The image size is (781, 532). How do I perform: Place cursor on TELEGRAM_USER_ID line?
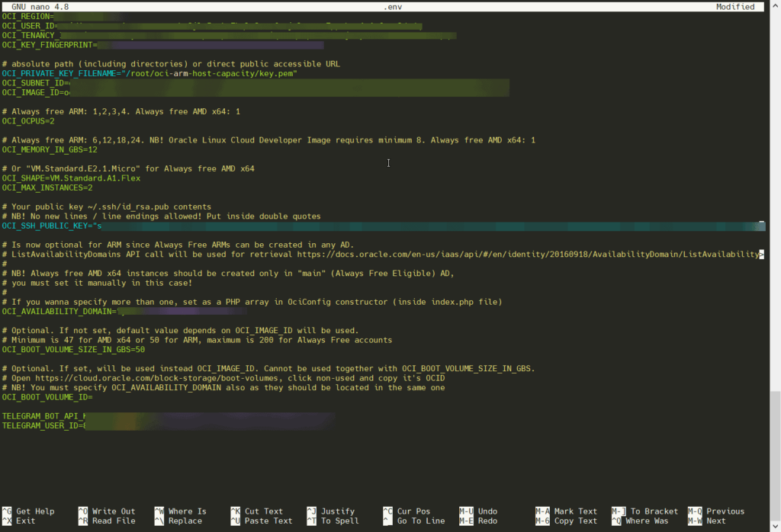click(x=169, y=425)
